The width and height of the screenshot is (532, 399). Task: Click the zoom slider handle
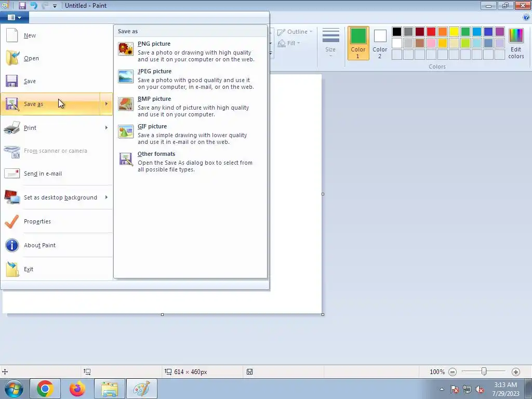pyautogui.click(x=484, y=371)
